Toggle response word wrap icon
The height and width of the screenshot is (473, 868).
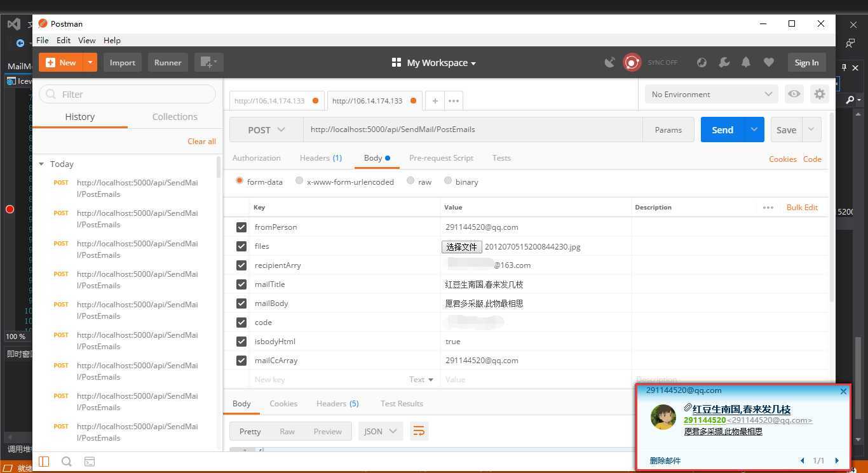(x=419, y=431)
